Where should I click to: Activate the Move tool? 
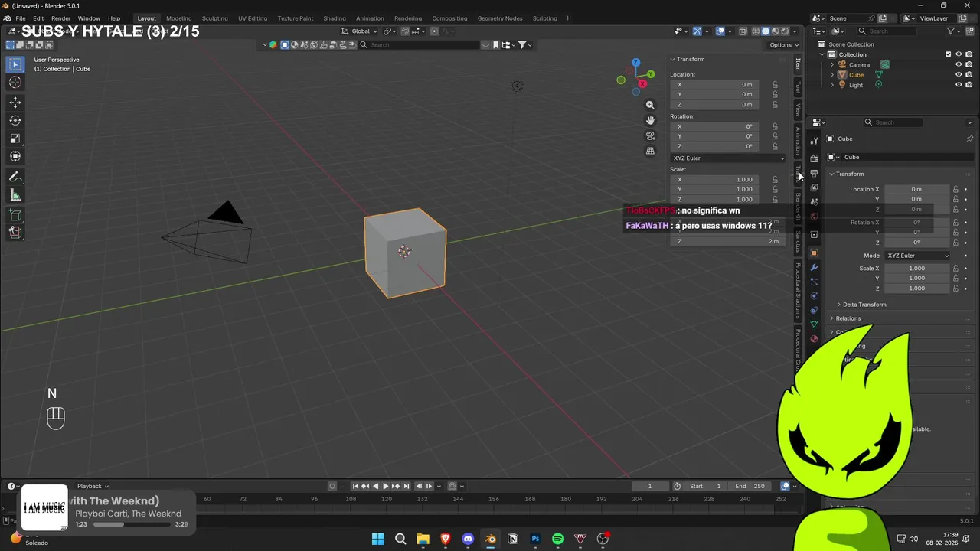[15, 103]
